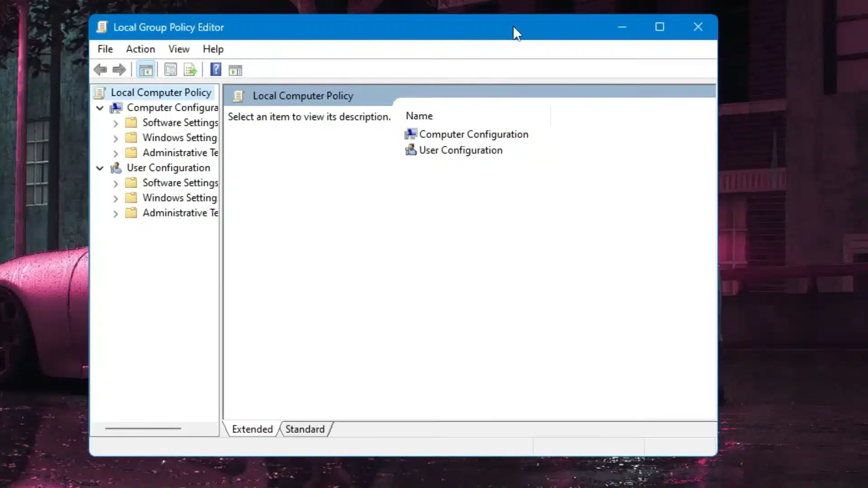The image size is (868, 488).
Task: Expand Administrative Templates under Computer Configuration
Action: (116, 154)
